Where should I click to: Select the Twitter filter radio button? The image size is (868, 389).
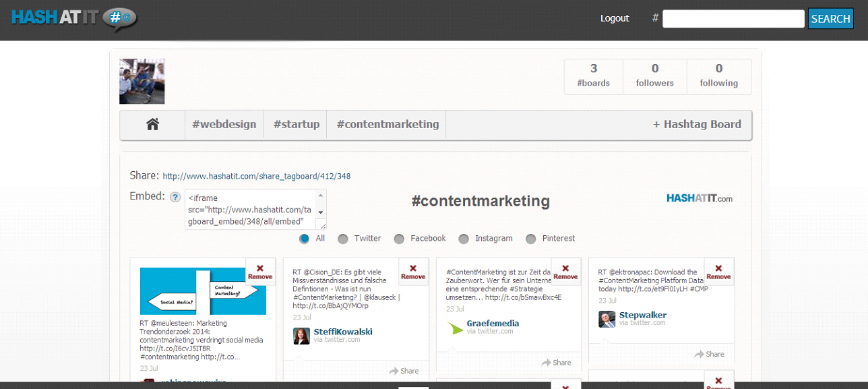click(x=343, y=239)
